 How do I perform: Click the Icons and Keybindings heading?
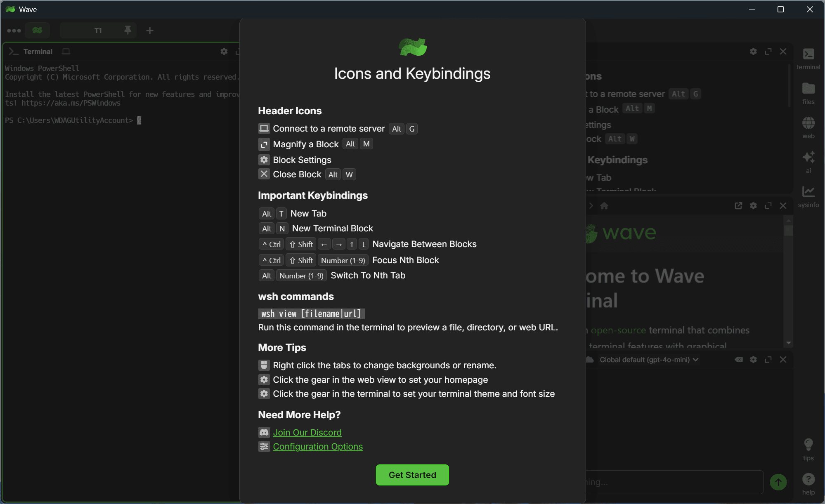click(412, 73)
